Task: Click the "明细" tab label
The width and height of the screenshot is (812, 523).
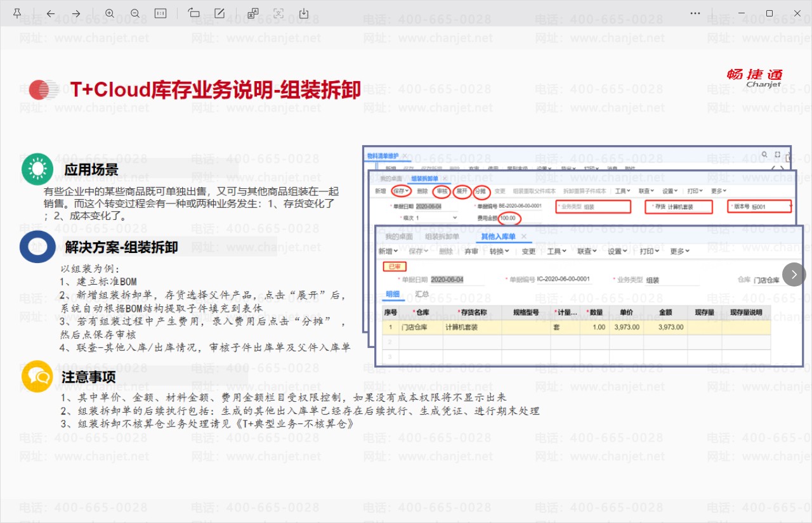Action: click(x=394, y=295)
